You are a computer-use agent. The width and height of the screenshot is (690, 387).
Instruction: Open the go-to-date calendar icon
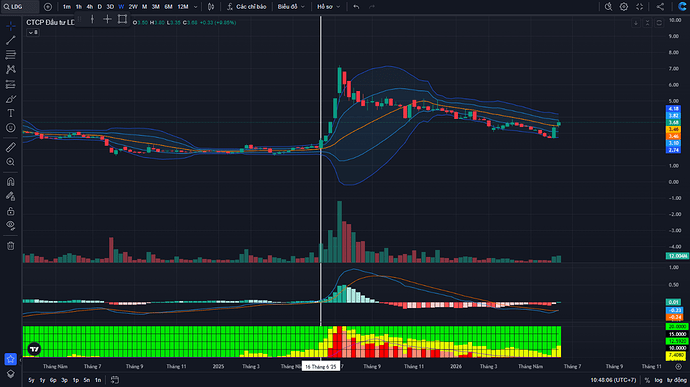[115, 380]
